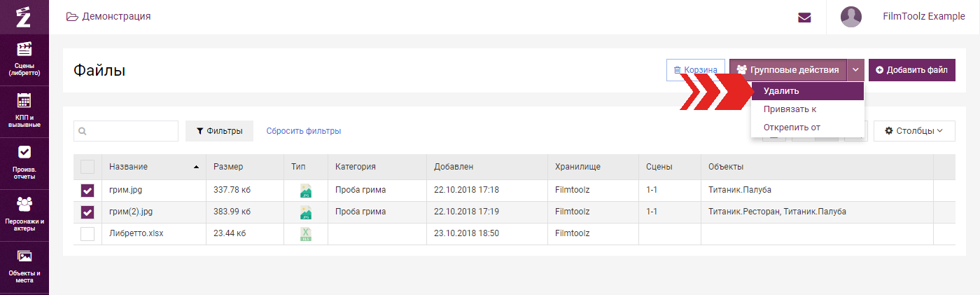980x295 pixels.
Task: Uncheck the грим(2).jpg row checkbox
Action: click(x=87, y=212)
